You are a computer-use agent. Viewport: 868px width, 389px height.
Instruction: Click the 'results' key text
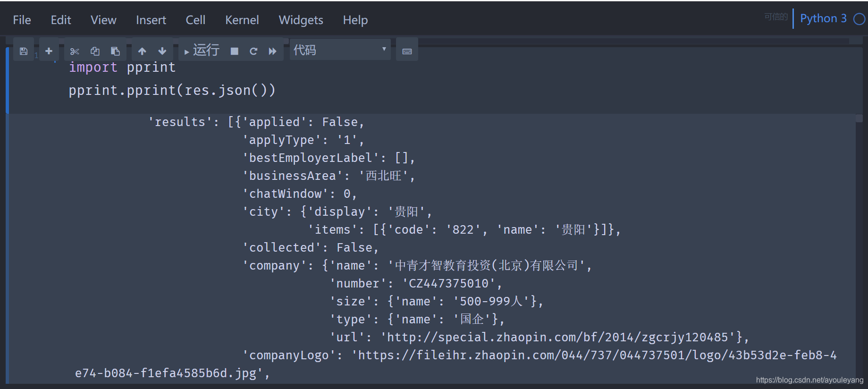click(x=180, y=122)
